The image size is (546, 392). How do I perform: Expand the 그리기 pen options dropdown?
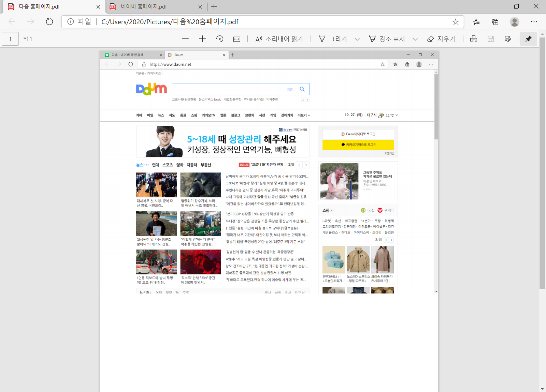coord(357,39)
